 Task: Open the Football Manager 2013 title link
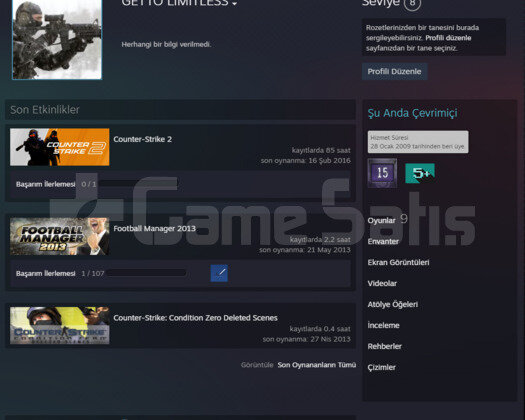154,228
